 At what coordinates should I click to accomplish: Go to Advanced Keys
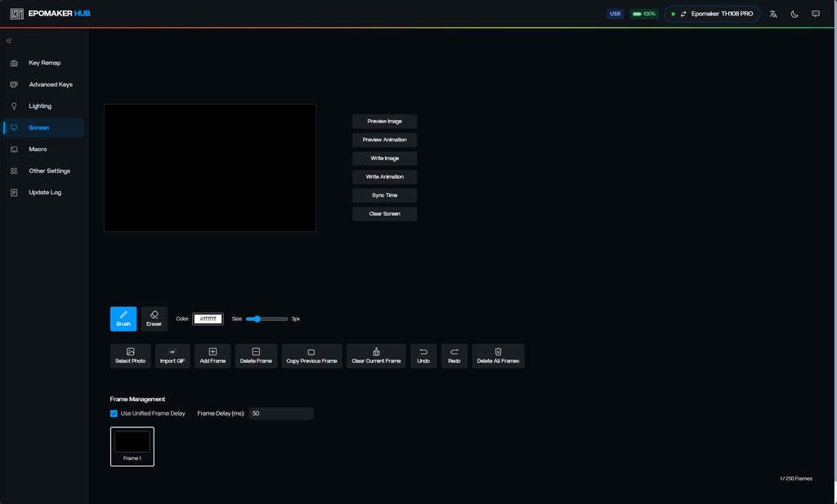pyautogui.click(x=44, y=84)
